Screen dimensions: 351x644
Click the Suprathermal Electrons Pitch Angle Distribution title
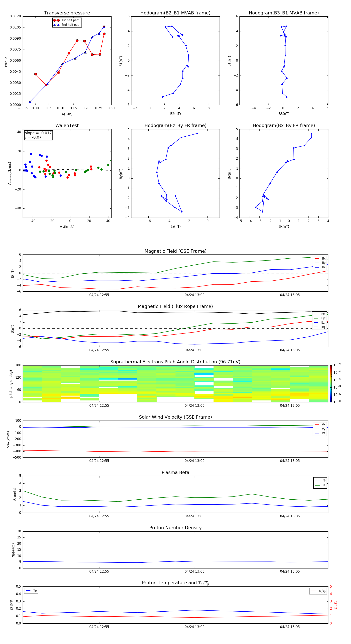pos(175,362)
